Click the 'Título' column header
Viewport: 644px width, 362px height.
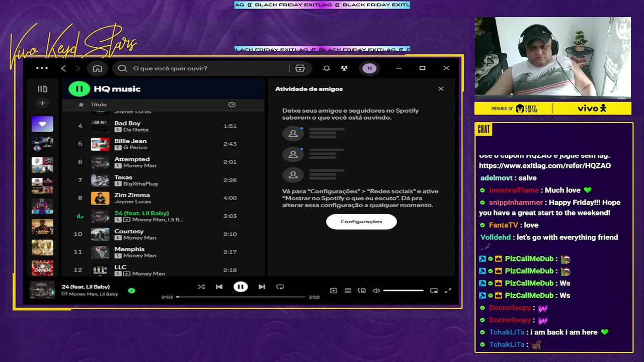(99, 105)
